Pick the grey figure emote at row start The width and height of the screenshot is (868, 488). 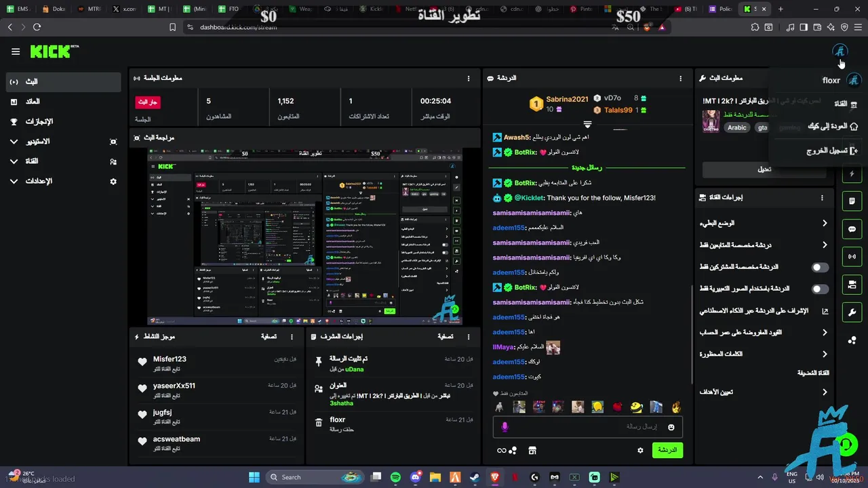(x=500, y=407)
